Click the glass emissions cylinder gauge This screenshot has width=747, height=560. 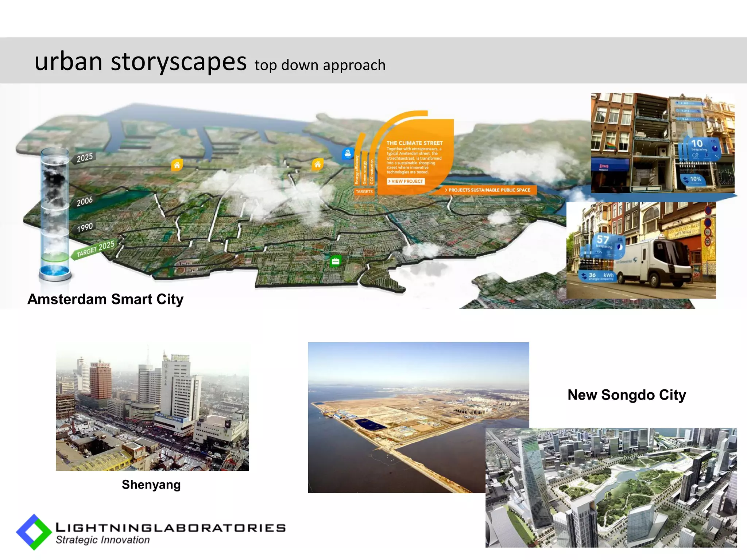pos(55,215)
